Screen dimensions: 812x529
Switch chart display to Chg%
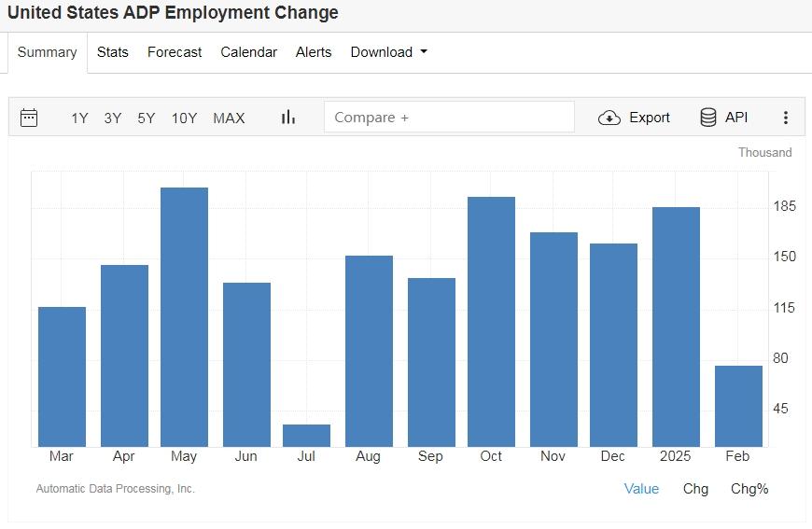(749, 489)
